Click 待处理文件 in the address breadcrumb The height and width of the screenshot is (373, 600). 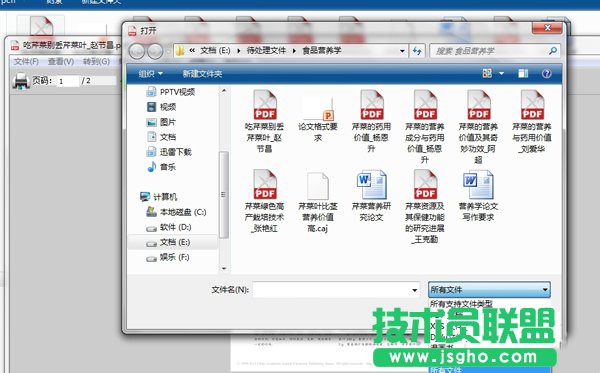coord(266,50)
